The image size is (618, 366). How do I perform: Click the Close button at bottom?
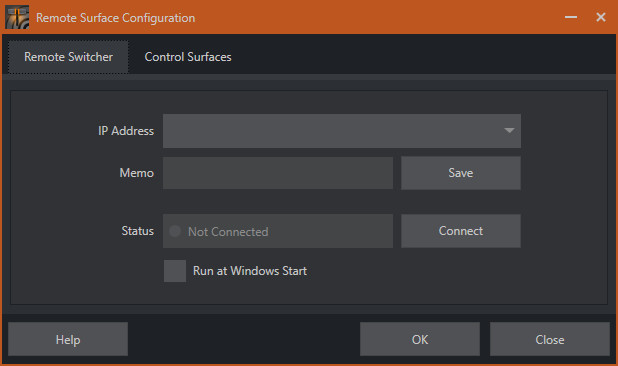pyautogui.click(x=550, y=339)
